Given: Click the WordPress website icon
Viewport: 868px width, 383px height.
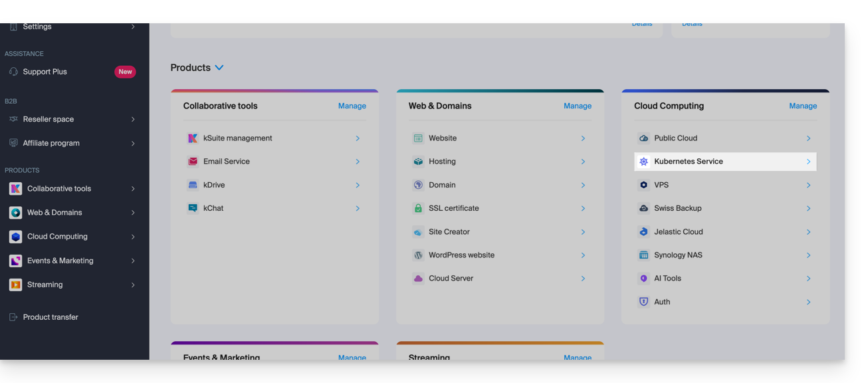Looking at the screenshot, I should coord(418,255).
